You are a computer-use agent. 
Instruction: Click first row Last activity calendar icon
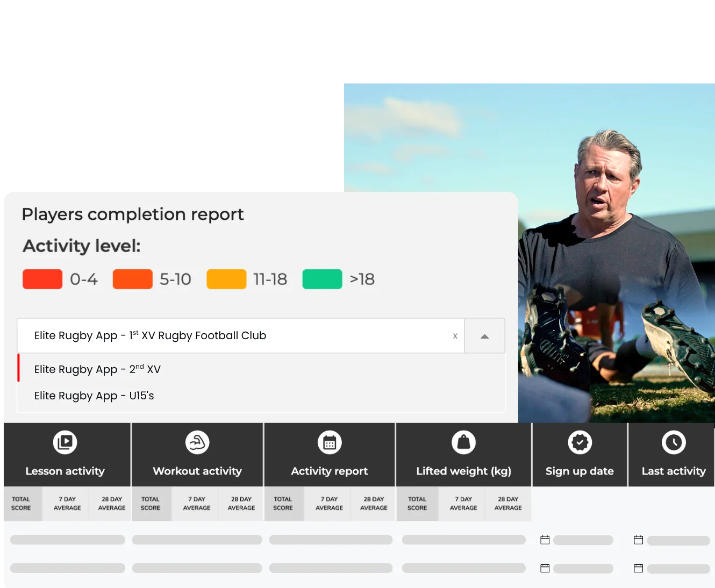[x=639, y=540]
